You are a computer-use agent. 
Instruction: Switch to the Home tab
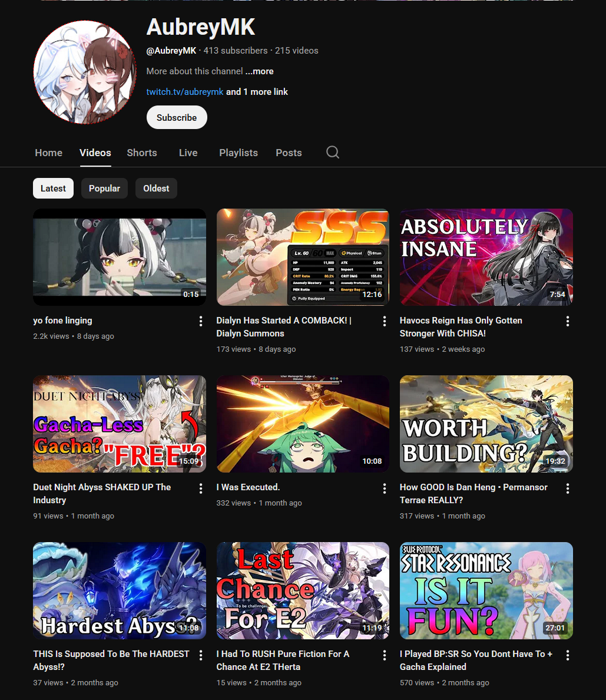coord(49,153)
